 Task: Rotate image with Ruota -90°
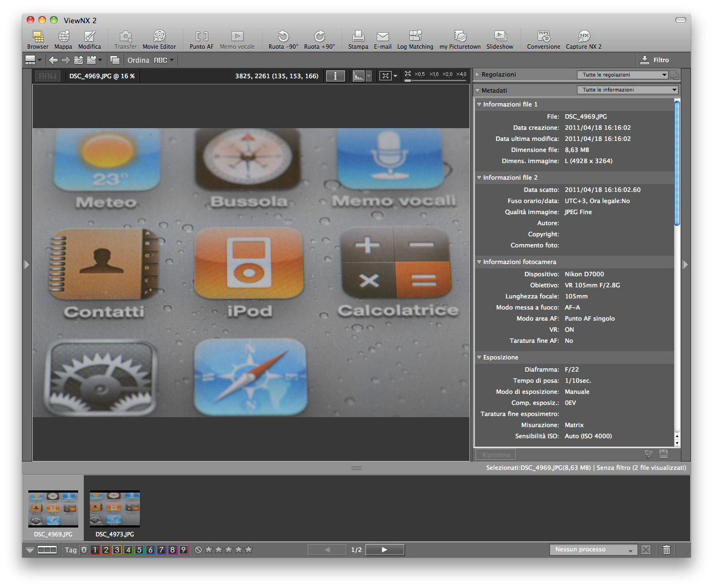[283, 39]
